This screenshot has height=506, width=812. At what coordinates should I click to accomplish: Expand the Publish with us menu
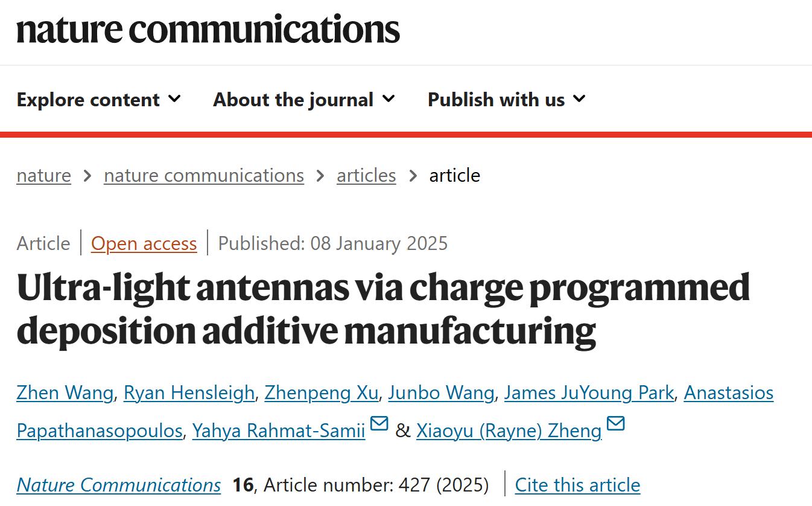tap(506, 100)
